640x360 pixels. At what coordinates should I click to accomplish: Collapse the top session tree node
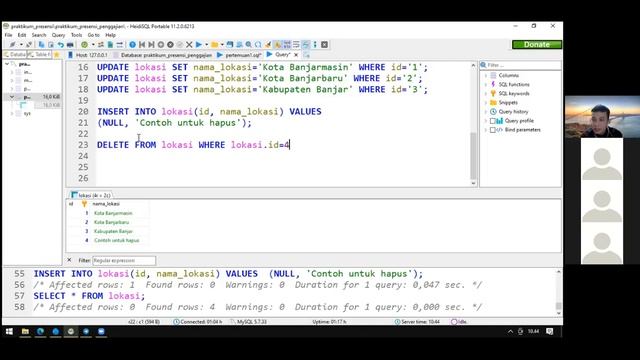[7, 64]
